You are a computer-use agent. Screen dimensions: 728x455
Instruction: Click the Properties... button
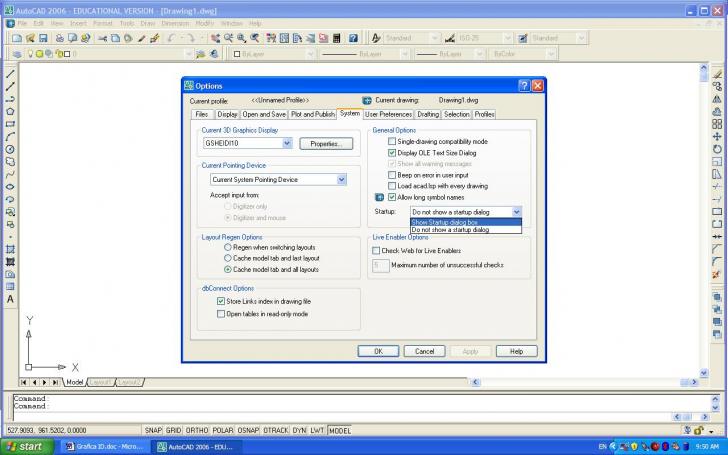tap(326, 144)
